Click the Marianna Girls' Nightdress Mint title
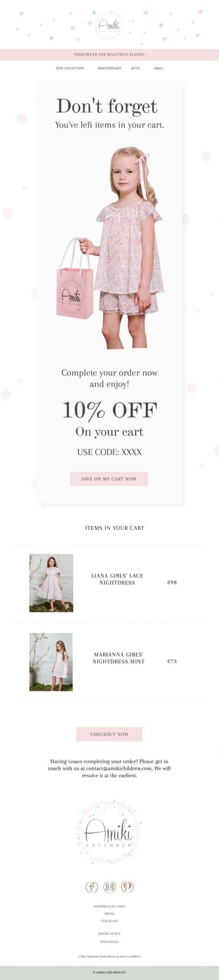Screen dimensions: 219x980 (x=118, y=658)
